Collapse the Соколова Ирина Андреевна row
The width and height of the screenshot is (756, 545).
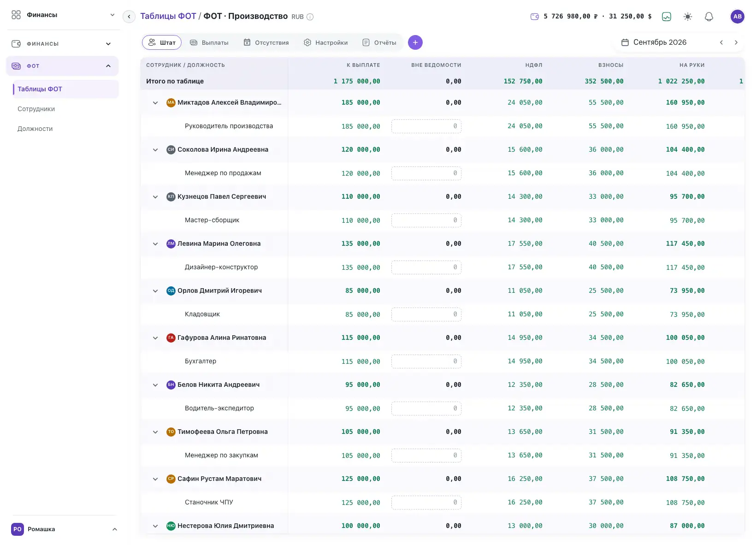click(155, 150)
